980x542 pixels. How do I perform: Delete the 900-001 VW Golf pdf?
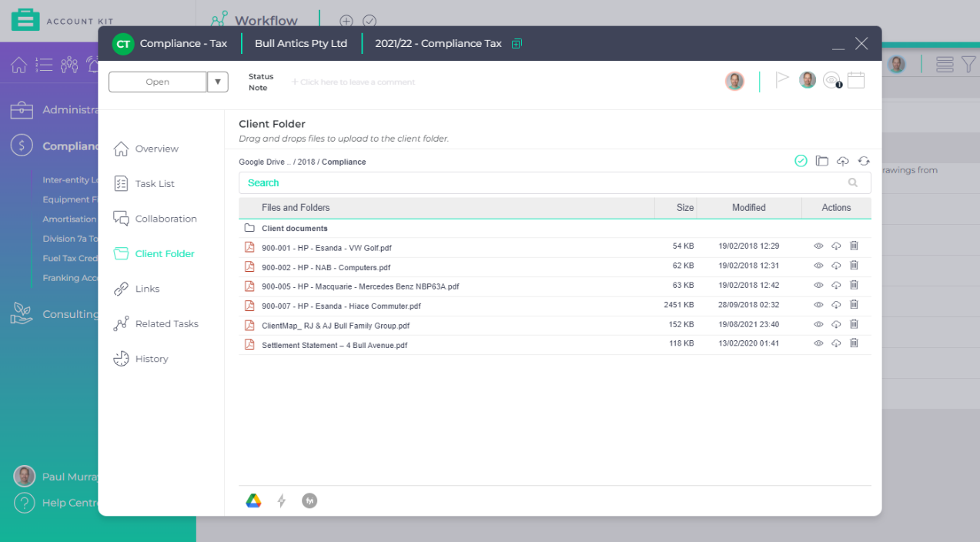pyautogui.click(x=854, y=246)
